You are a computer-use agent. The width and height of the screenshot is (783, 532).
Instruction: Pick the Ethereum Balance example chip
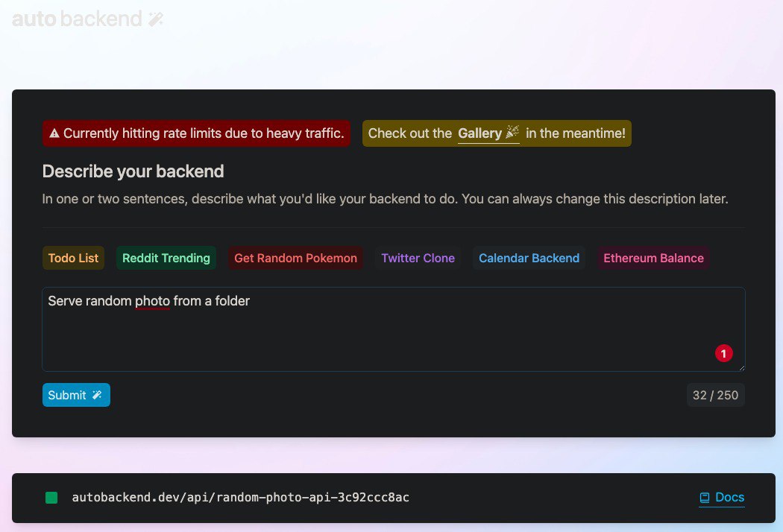click(653, 258)
